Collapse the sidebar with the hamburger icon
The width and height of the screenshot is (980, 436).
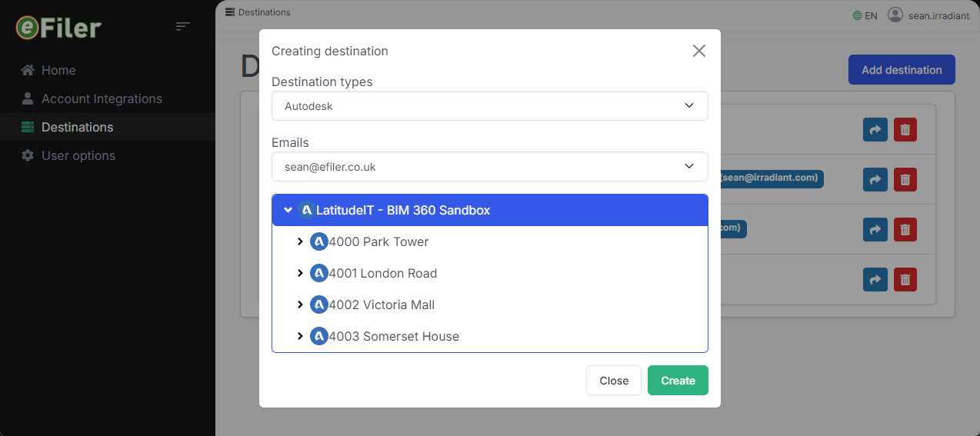click(182, 27)
